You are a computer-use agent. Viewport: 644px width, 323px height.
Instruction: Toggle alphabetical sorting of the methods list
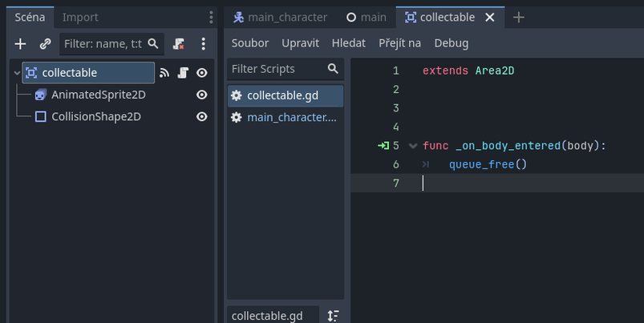[x=333, y=316]
